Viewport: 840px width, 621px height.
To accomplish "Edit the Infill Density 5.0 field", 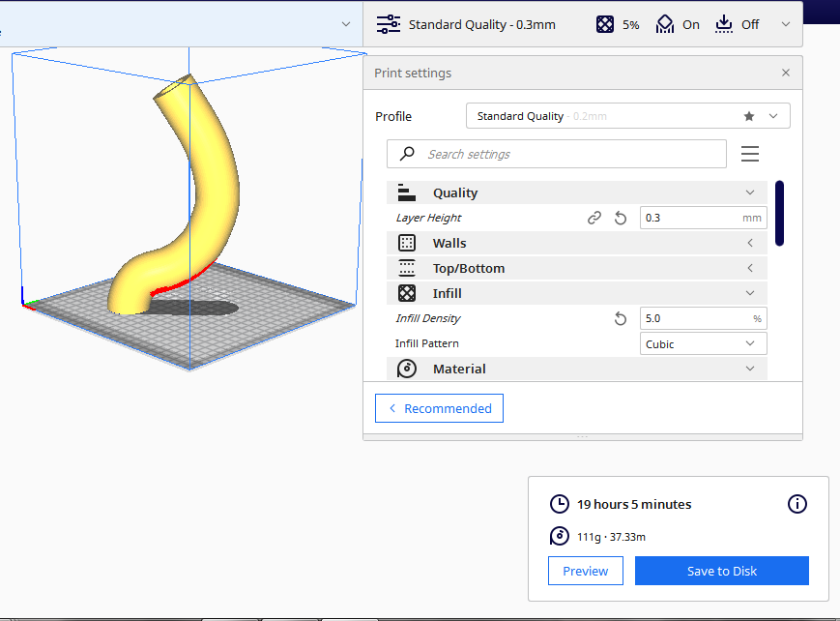I will [x=704, y=318].
